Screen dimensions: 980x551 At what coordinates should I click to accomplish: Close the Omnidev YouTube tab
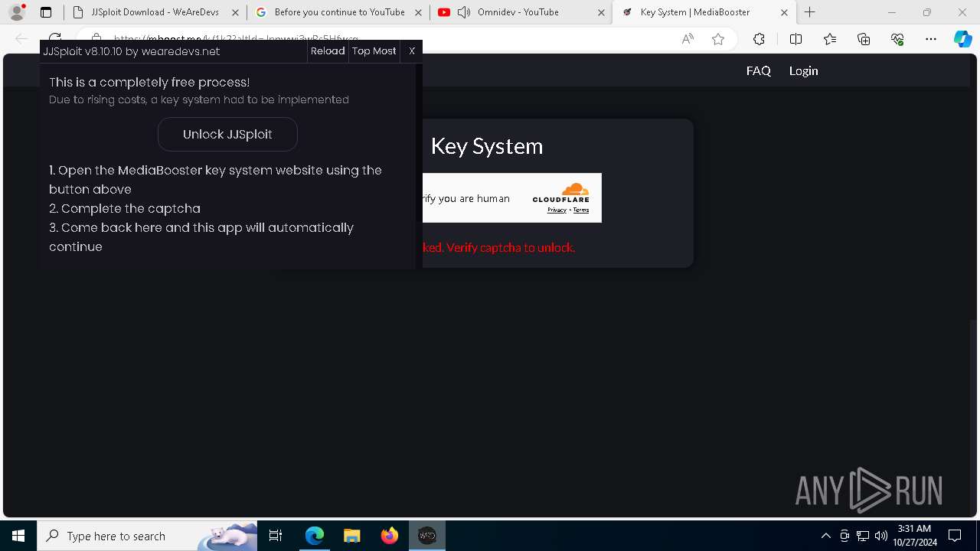point(599,12)
